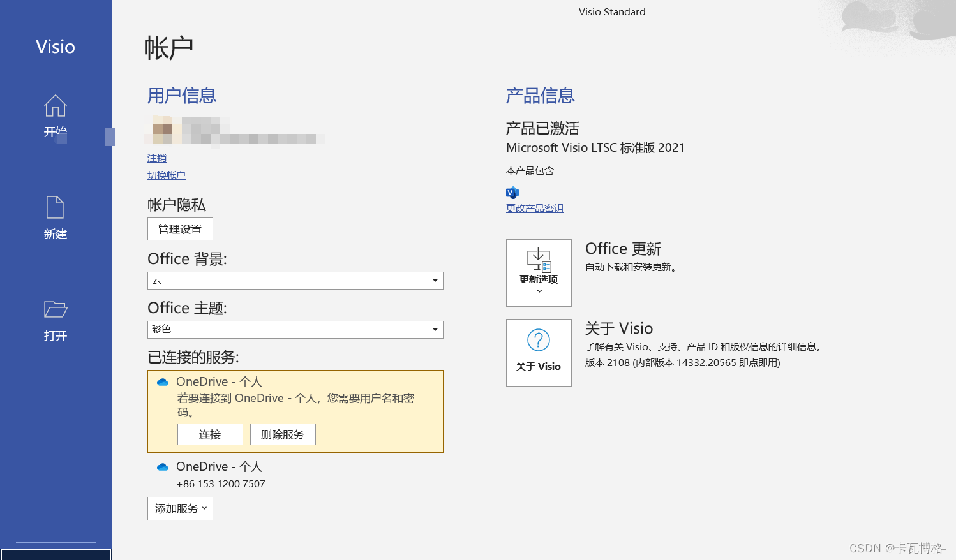Click the 用户信息 section heading

[x=182, y=96]
